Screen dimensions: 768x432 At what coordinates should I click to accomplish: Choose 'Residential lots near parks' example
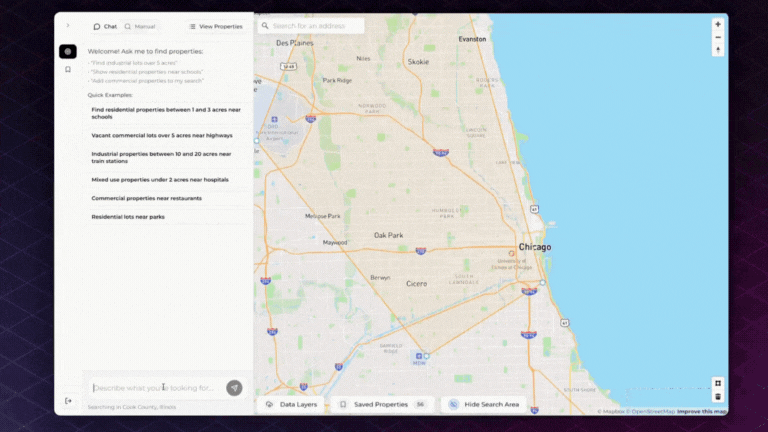[166, 217]
